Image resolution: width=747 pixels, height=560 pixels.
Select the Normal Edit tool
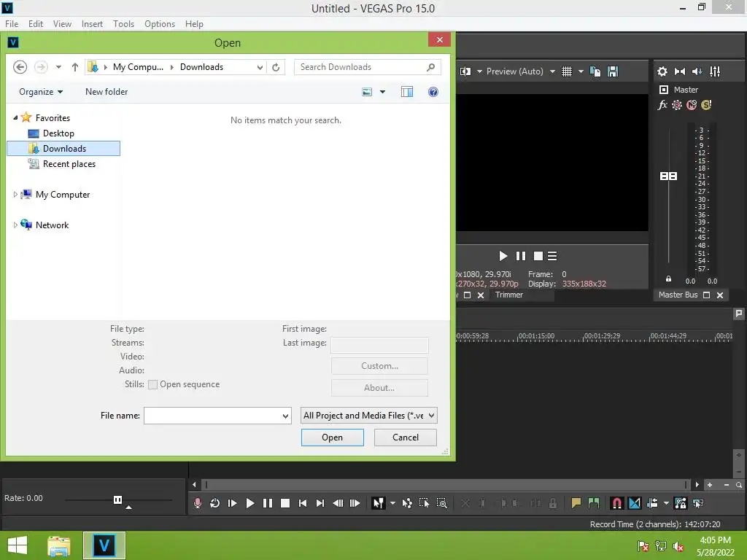click(x=379, y=503)
